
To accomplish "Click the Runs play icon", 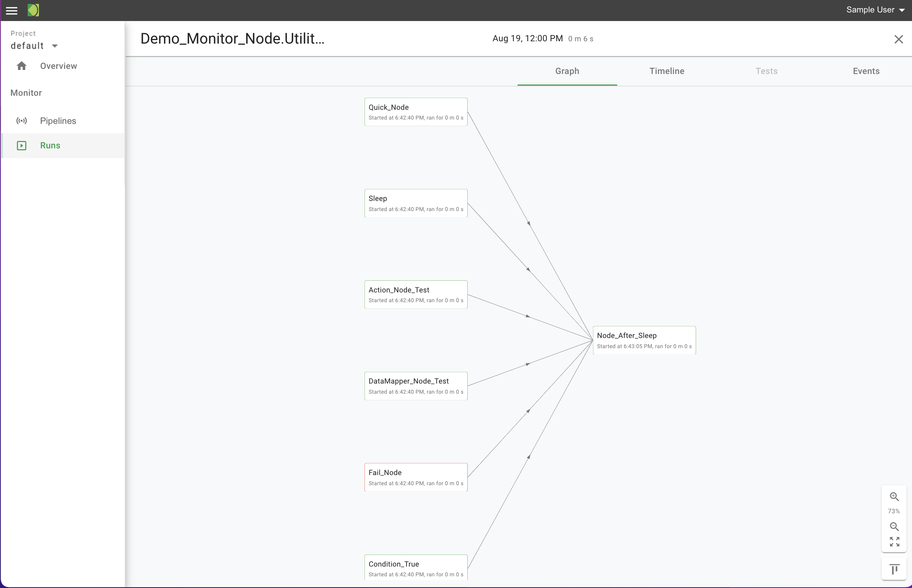I will (22, 146).
